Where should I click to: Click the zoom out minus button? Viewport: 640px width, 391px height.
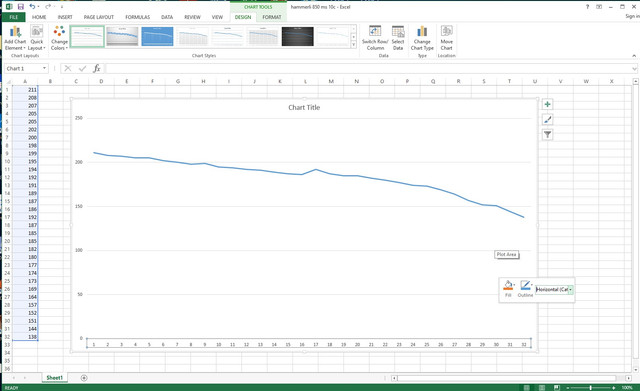pyautogui.click(x=568, y=387)
